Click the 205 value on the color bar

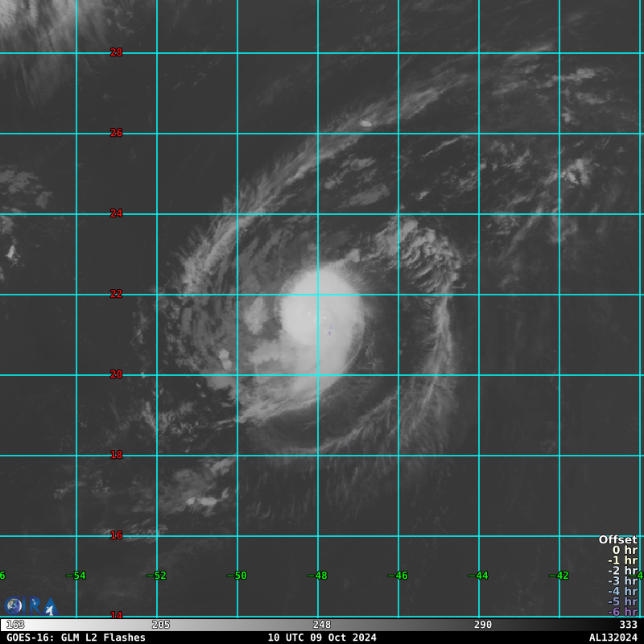(x=161, y=625)
